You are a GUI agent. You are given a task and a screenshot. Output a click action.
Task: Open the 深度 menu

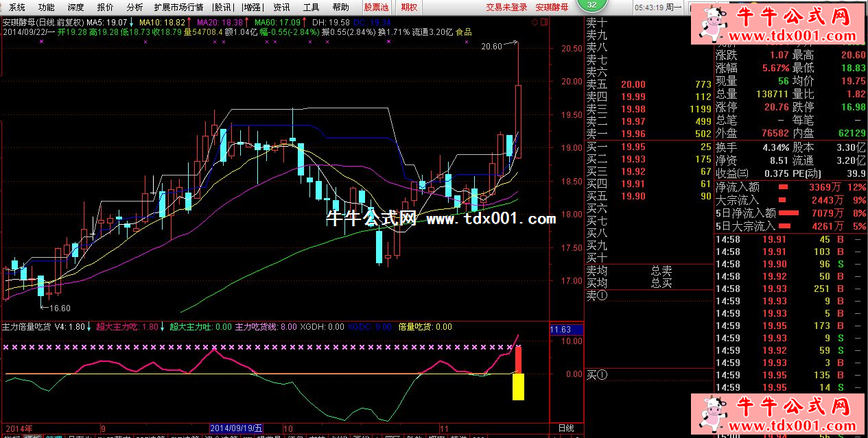pos(75,7)
